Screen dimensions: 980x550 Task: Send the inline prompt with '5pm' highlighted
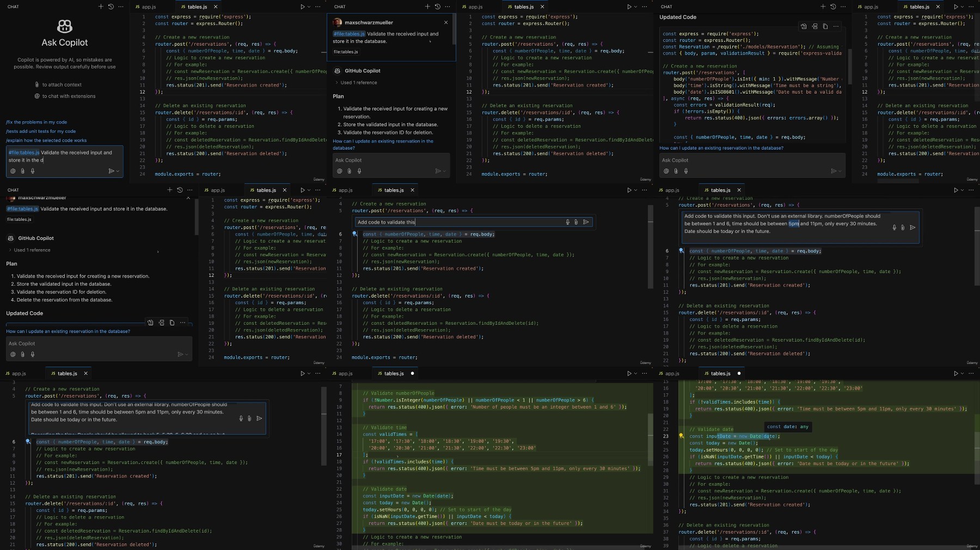[912, 227]
